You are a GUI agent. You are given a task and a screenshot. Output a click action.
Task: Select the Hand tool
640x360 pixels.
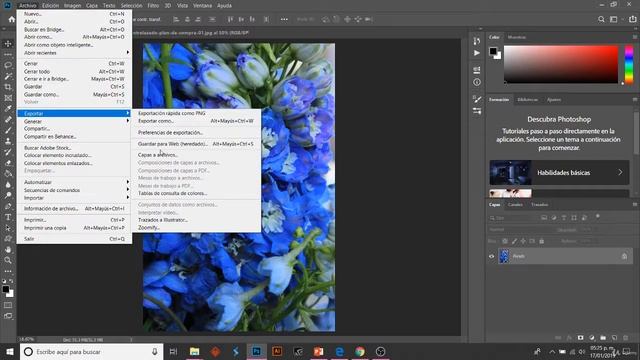click(x=8, y=249)
